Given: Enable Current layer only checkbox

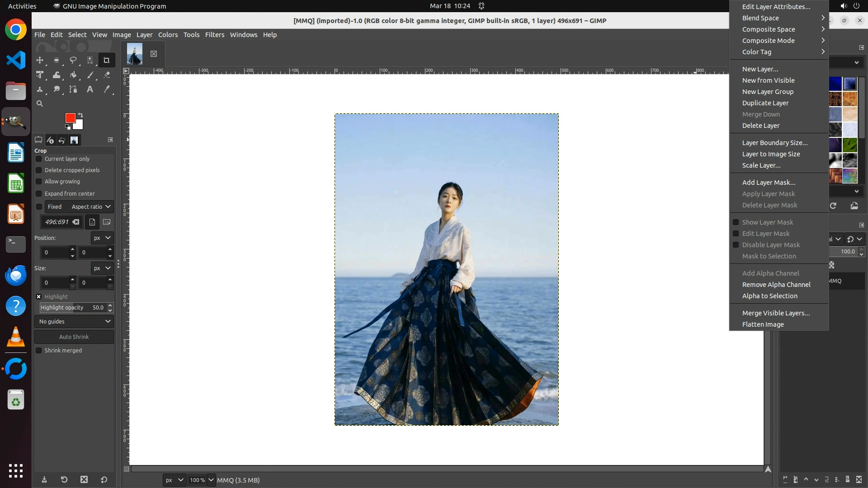Looking at the screenshot, I should (39, 159).
